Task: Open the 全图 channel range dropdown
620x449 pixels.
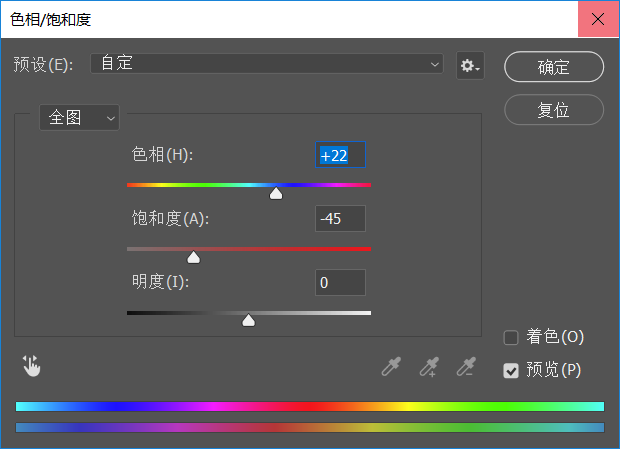Action: [79, 118]
